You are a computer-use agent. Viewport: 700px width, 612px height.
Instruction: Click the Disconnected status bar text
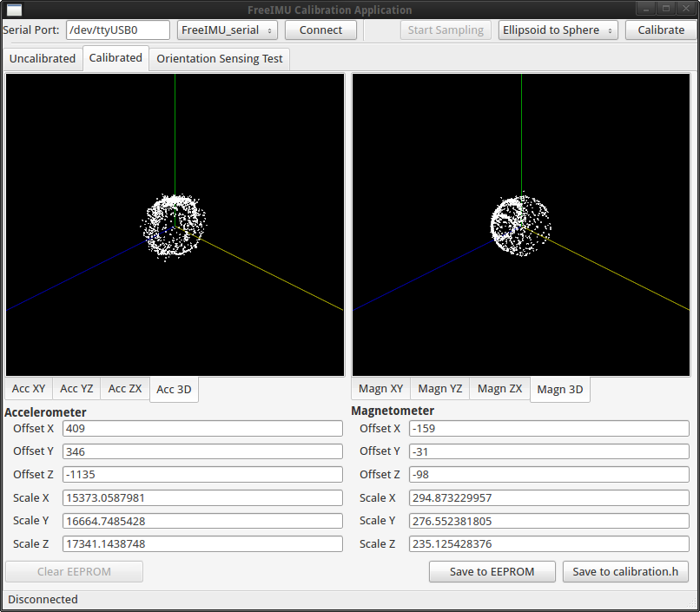point(43,599)
